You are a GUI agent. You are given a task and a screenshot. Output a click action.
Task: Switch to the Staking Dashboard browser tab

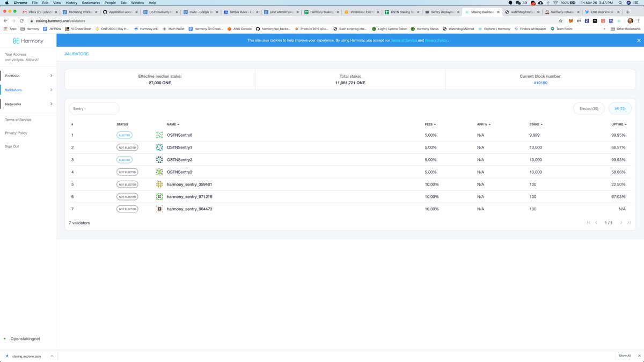tap(482, 11)
